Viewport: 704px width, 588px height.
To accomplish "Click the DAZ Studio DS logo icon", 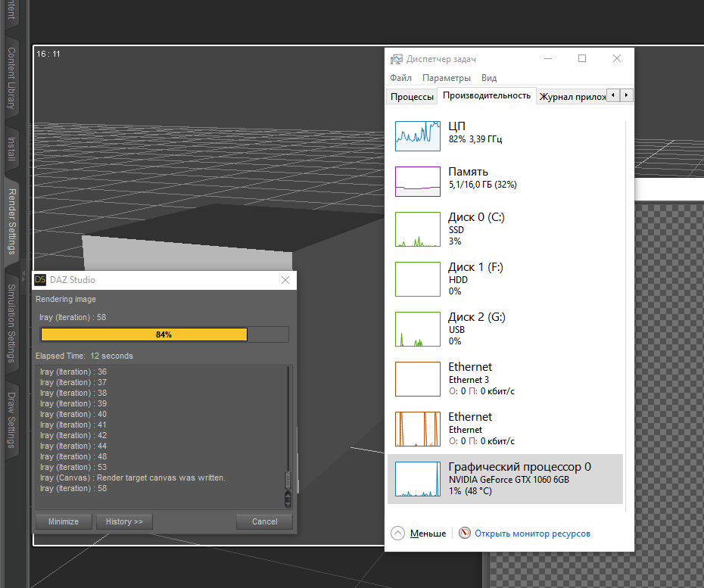I will (40, 280).
